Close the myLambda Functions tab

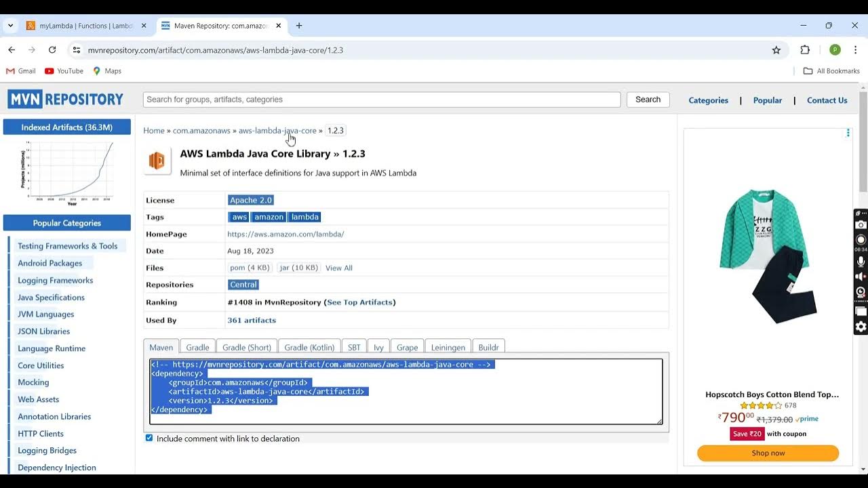pyautogui.click(x=144, y=26)
